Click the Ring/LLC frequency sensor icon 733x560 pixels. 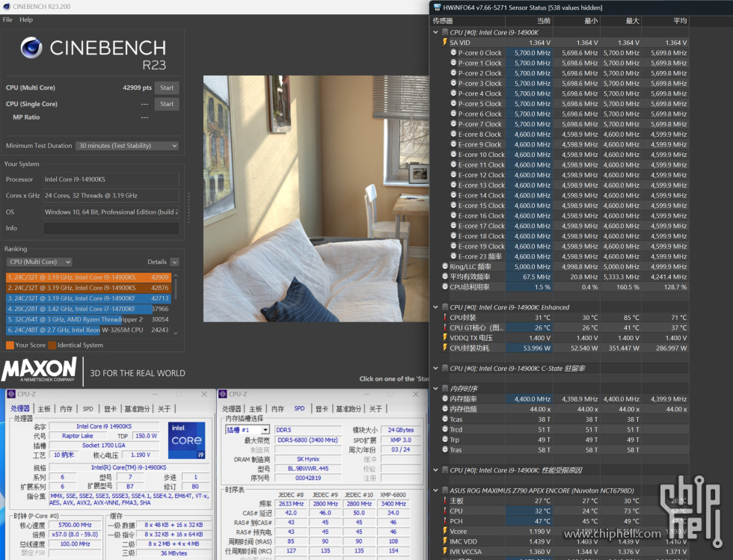[445, 266]
